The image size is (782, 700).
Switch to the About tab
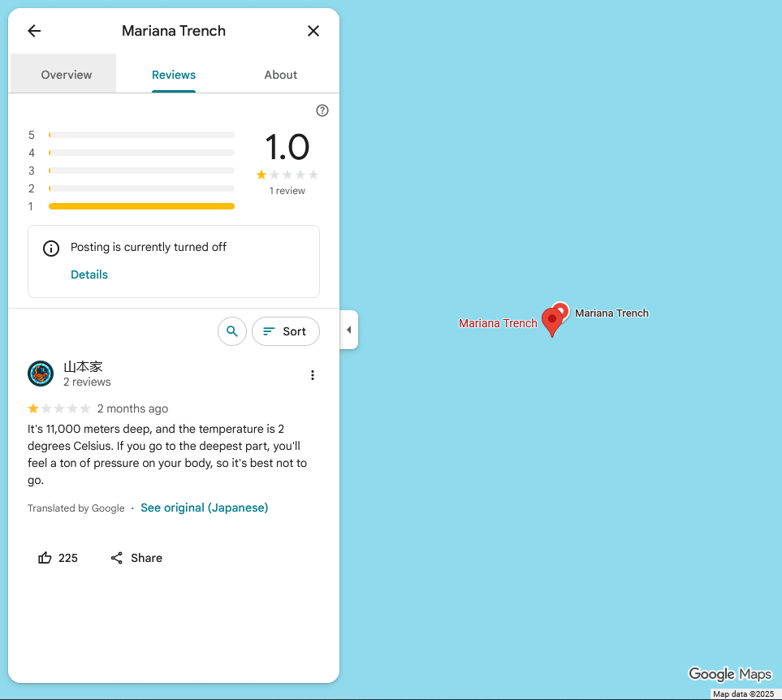tap(281, 75)
